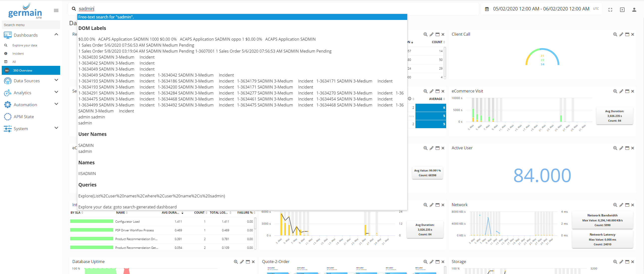The height and width of the screenshot is (274, 644).
Task: Collapse the Dashboards menu section
Action: (x=56, y=34)
